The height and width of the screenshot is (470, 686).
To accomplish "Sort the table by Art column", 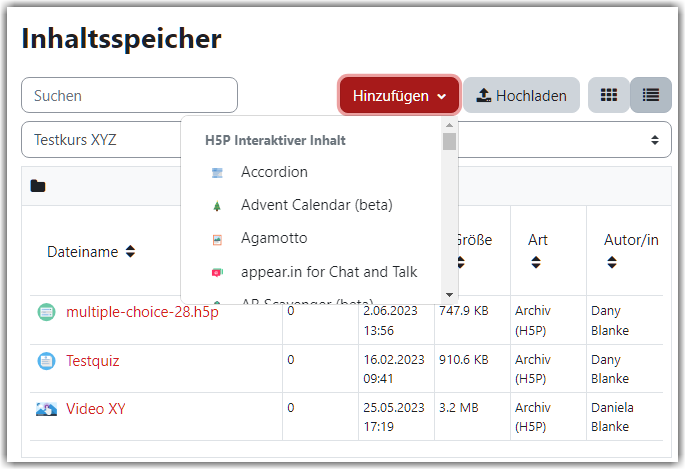I will click(537, 251).
